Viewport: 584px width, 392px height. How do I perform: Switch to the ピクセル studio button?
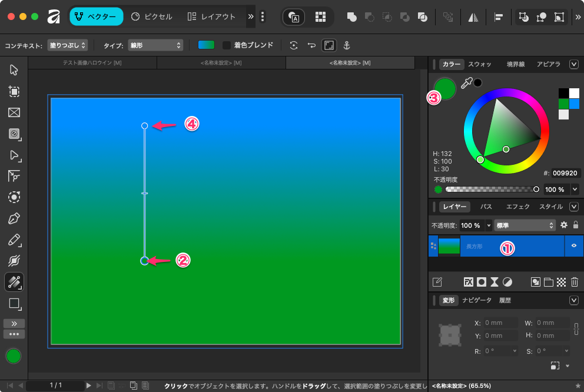[152, 16]
